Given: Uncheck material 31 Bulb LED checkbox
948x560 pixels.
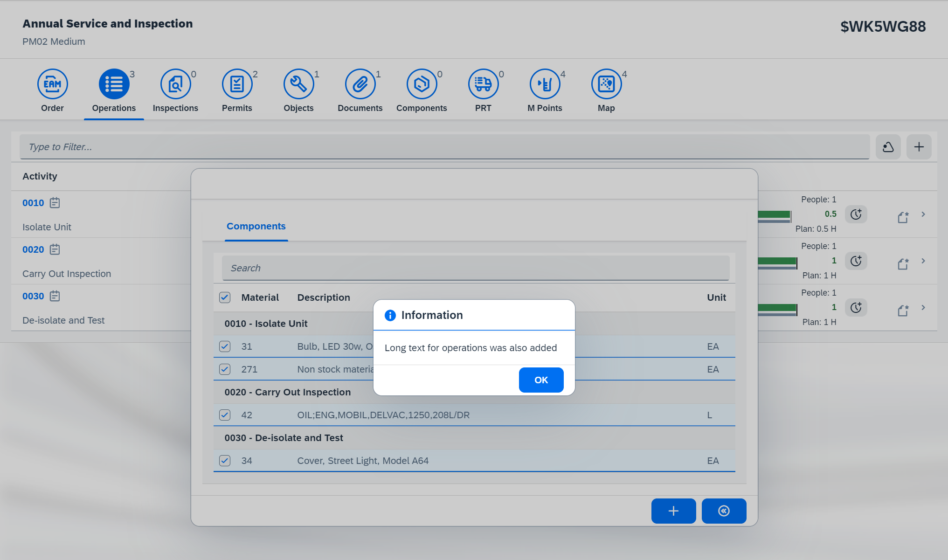Looking at the screenshot, I should [x=225, y=346].
